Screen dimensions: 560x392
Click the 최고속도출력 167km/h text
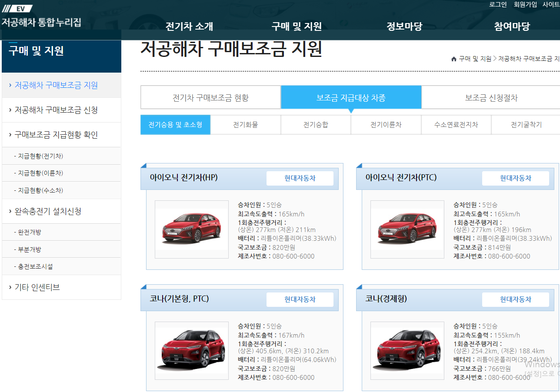(x=271, y=335)
